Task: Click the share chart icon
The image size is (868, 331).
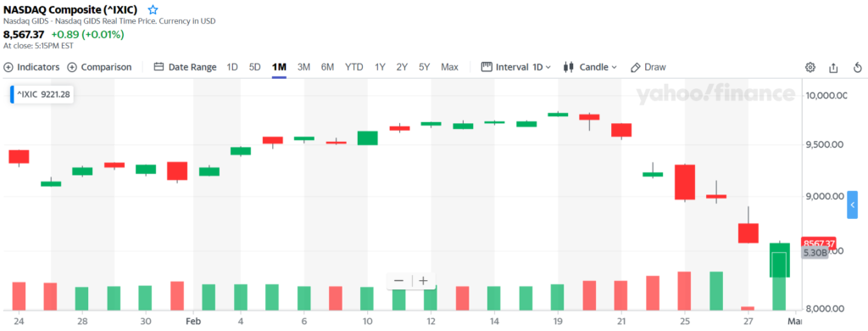Action: [833, 68]
